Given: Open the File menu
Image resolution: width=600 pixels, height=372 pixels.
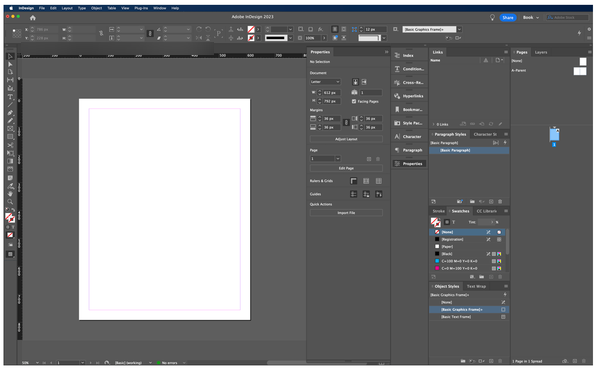Looking at the screenshot, I should click(x=42, y=8).
